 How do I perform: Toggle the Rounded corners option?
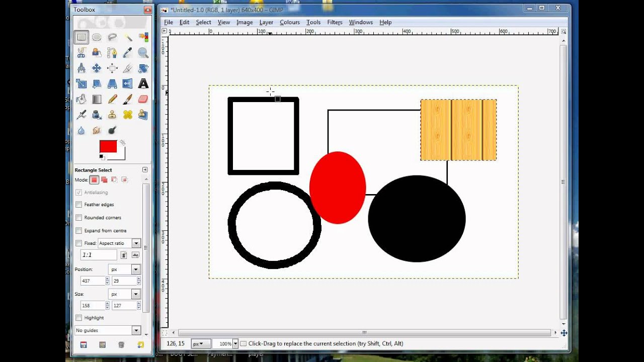coord(79,218)
